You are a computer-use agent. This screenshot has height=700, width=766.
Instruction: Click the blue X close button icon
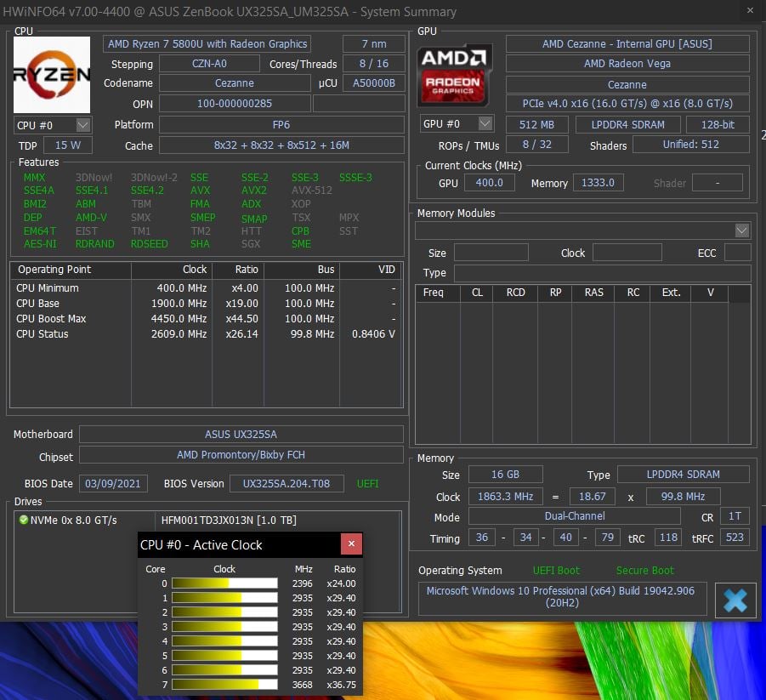coord(735,600)
